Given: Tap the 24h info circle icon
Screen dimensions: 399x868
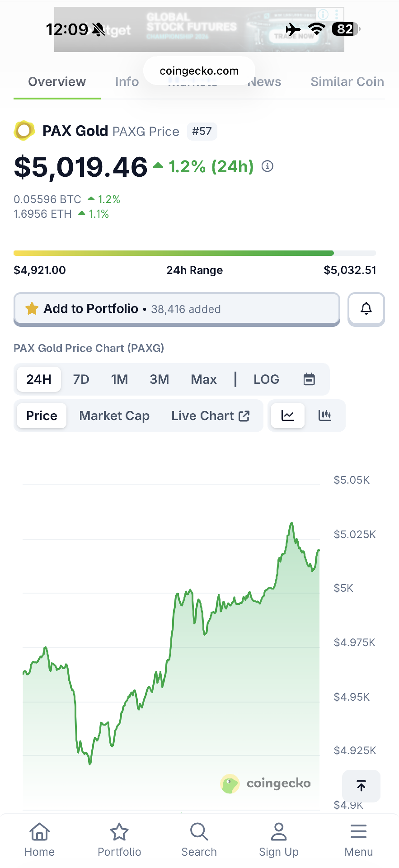Looking at the screenshot, I should [268, 166].
